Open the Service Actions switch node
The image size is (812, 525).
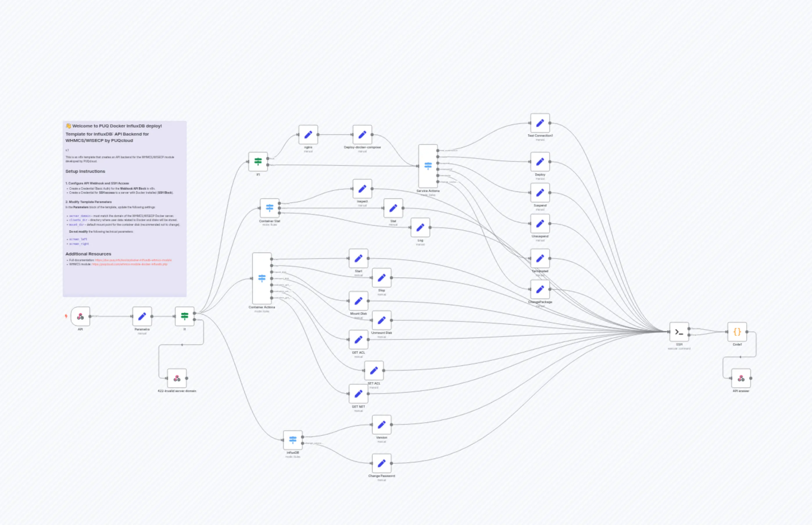pos(428,166)
